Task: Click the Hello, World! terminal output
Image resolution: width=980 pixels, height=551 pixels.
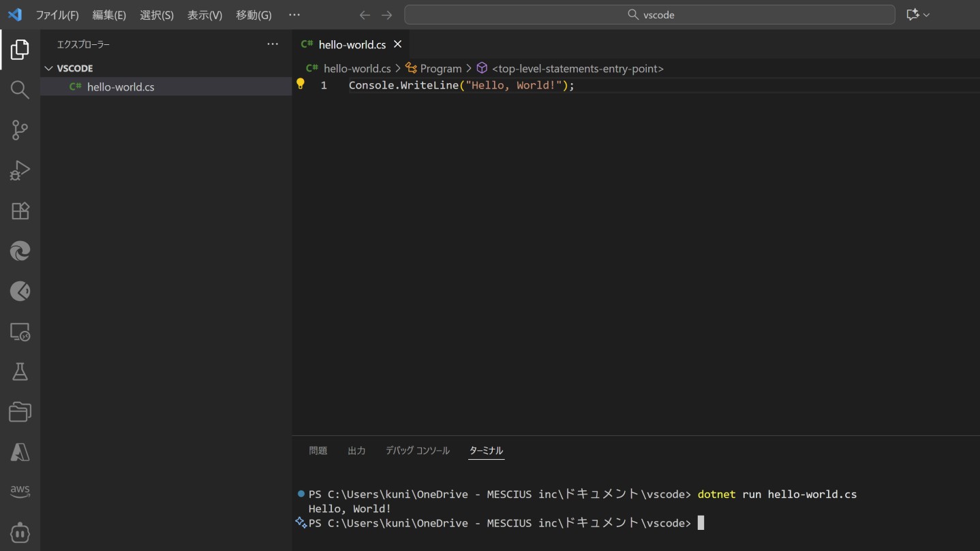Action: click(x=350, y=509)
